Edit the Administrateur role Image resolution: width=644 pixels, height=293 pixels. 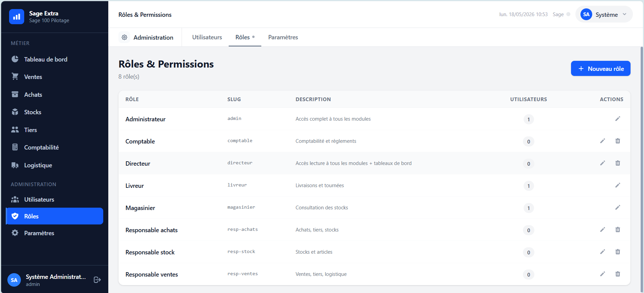coord(618,119)
